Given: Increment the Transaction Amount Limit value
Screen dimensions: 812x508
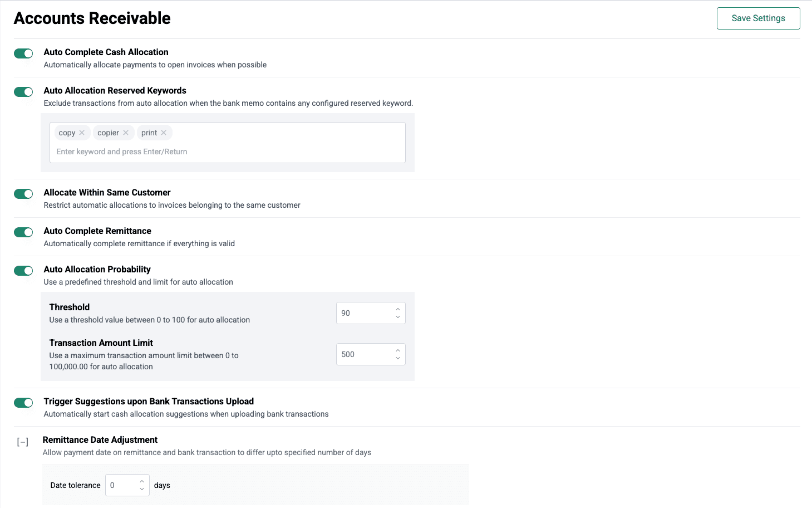Looking at the screenshot, I should (398, 350).
